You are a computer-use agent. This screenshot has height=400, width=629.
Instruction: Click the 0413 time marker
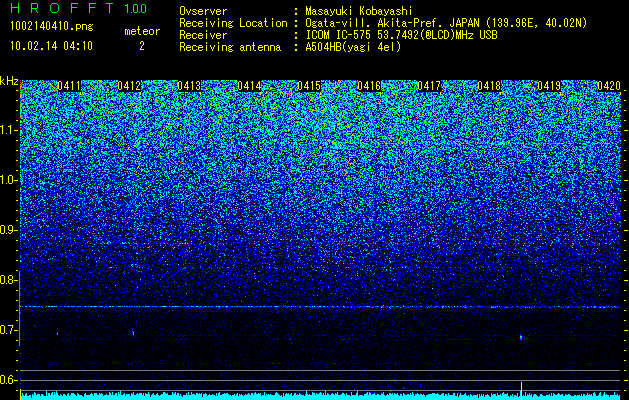189,86
